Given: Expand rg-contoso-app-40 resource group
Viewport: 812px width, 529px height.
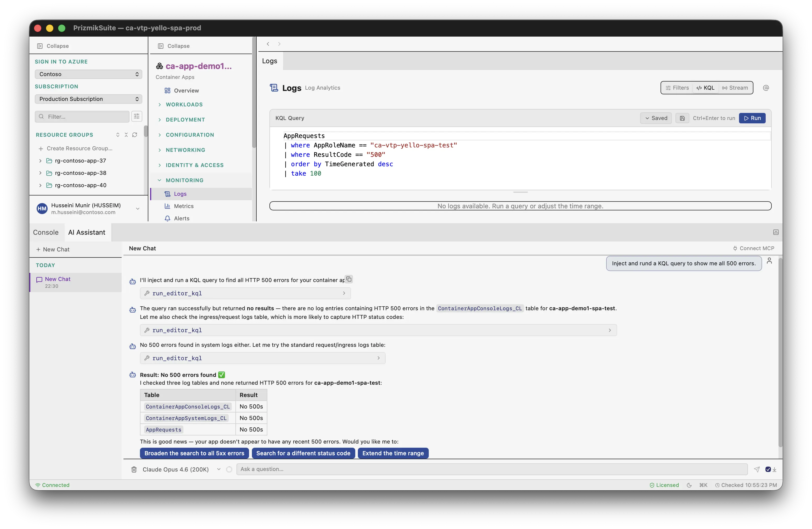Looking at the screenshot, I should point(40,185).
